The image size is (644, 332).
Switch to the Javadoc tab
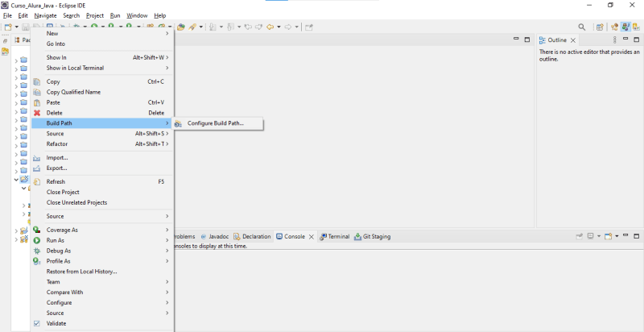pos(215,237)
